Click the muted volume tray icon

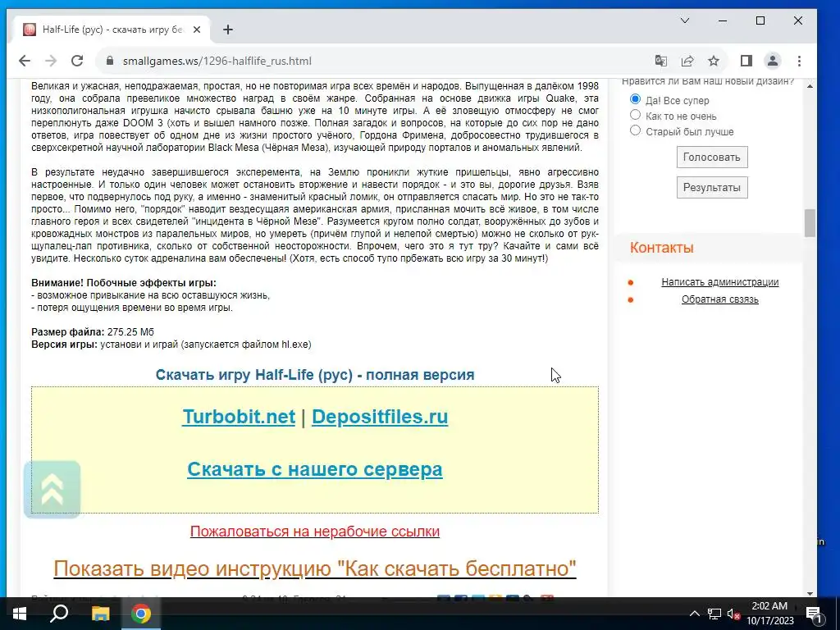point(734,614)
